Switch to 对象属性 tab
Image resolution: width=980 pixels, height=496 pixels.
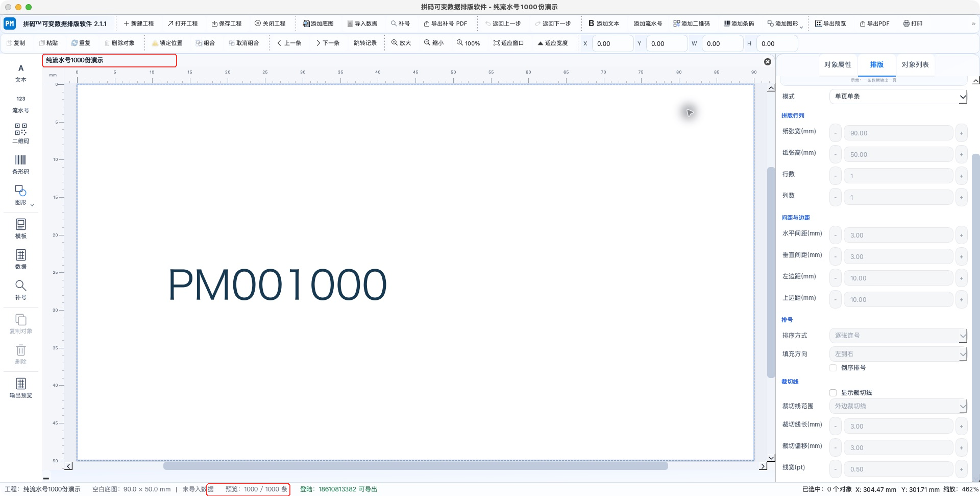[x=838, y=65]
